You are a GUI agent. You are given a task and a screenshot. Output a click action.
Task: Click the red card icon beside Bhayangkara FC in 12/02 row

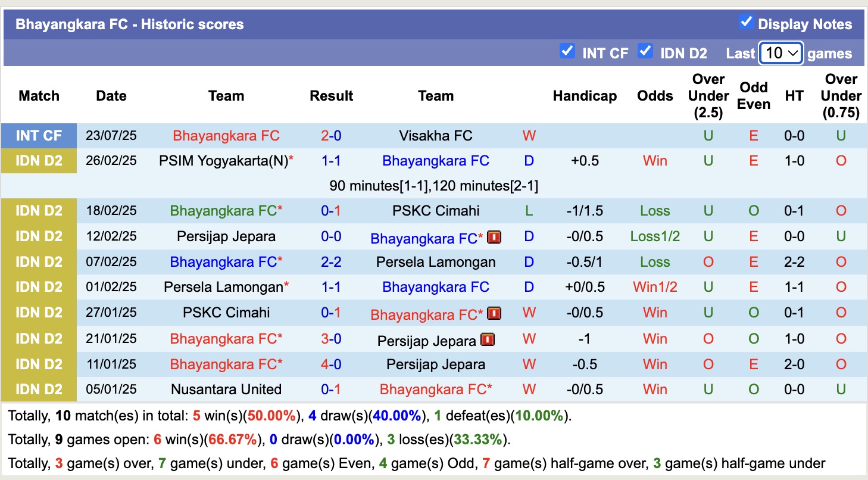point(494,237)
